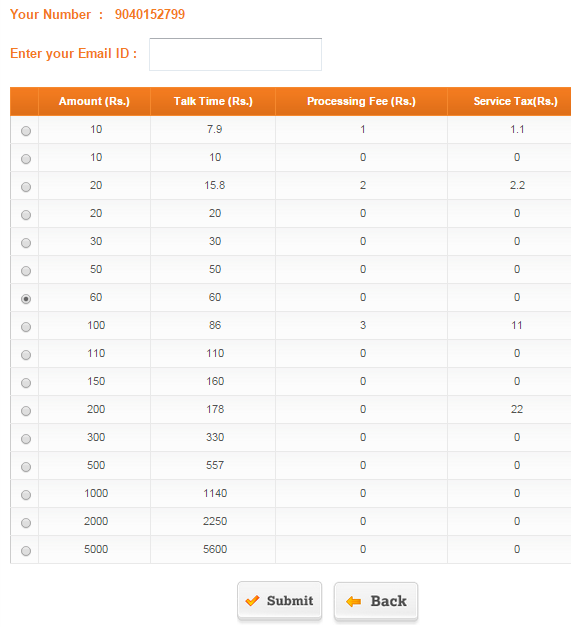
Task: Click the talk time value 2250
Action: click(x=215, y=521)
